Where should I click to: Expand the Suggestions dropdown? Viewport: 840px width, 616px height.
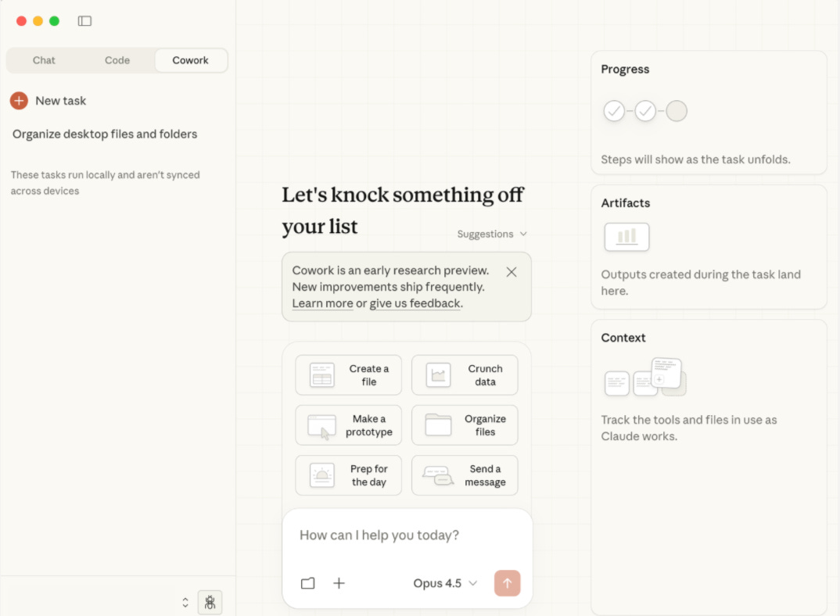point(492,234)
